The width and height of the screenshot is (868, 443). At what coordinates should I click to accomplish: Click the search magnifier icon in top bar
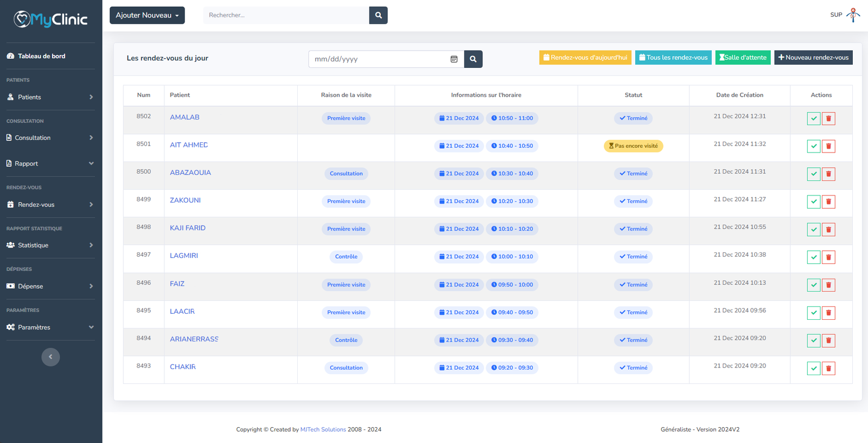point(378,15)
